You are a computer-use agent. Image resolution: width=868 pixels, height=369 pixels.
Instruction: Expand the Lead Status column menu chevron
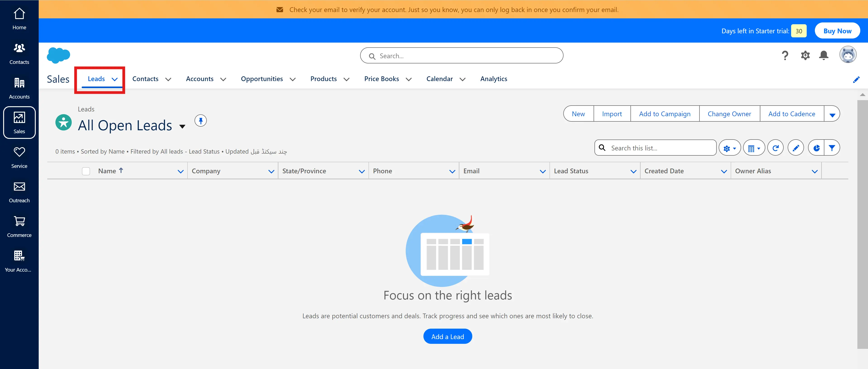[x=633, y=171]
